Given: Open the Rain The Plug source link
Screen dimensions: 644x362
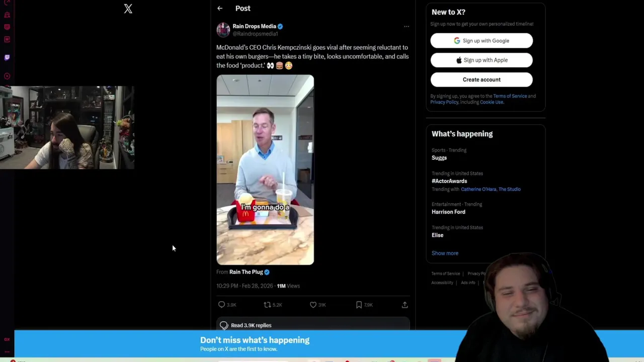Looking at the screenshot, I should (x=246, y=272).
